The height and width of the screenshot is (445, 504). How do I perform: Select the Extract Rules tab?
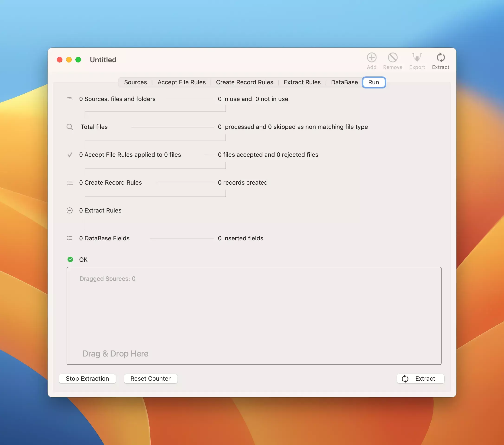pyautogui.click(x=302, y=82)
